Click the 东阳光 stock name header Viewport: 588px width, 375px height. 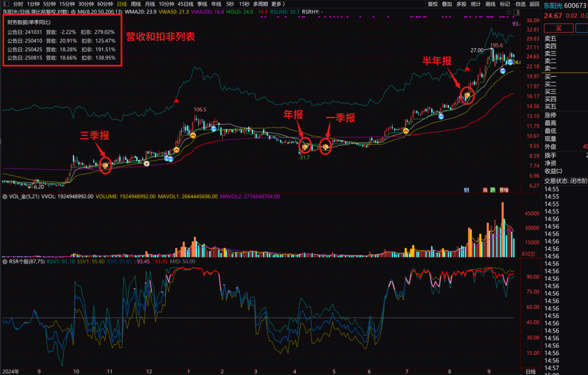[553, 5]
